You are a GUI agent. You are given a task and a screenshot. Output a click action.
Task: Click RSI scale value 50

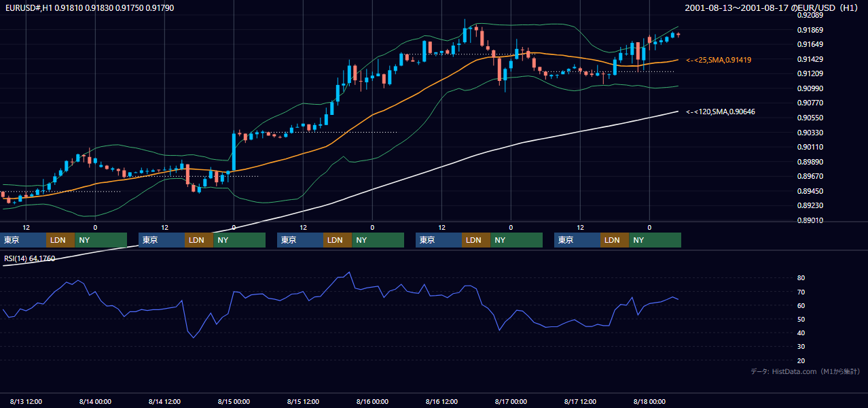[801, 319]
